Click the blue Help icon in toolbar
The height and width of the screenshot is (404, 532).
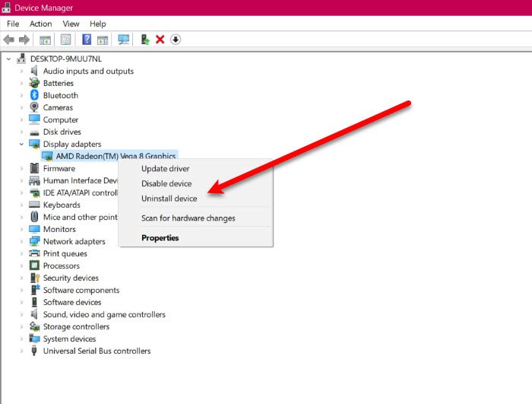coord(87,40)
